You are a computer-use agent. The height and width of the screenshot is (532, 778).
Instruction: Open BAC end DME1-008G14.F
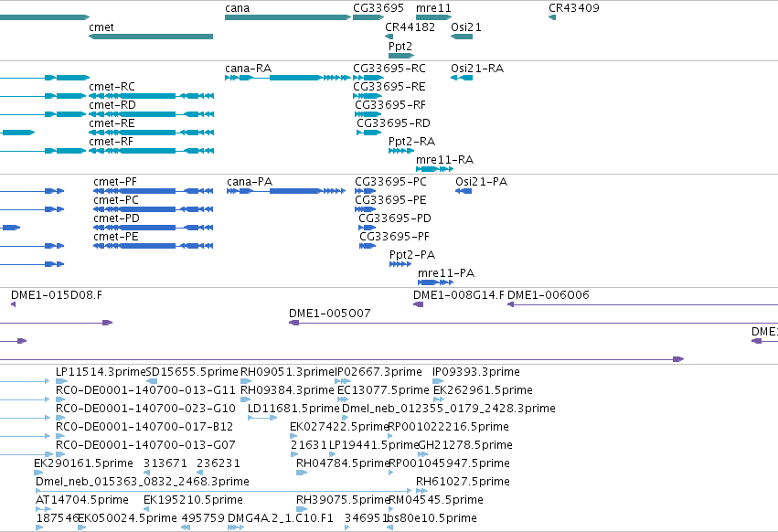(x=419, y=304)
